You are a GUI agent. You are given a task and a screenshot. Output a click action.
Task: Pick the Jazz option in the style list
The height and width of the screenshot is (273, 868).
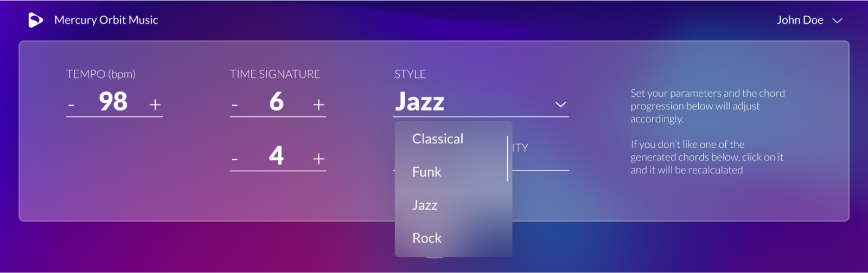point(425,205)
